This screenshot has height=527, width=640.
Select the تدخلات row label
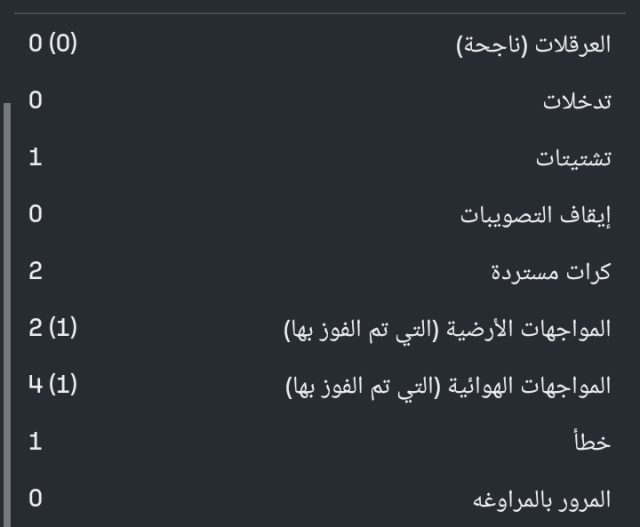point(577,101)
